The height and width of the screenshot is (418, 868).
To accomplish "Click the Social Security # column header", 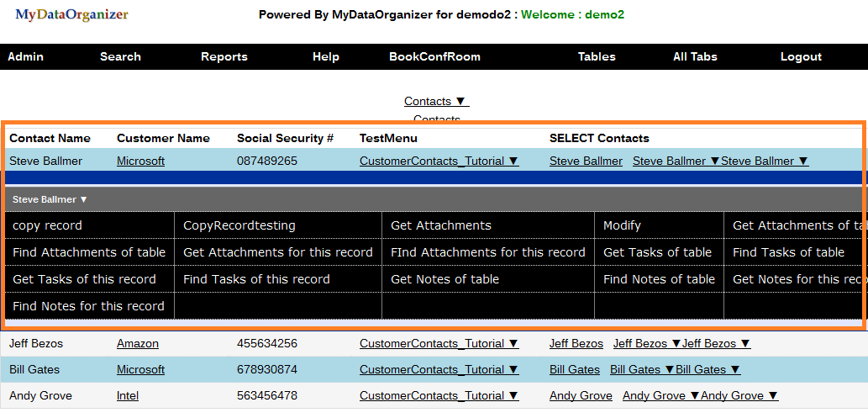I will click(285, 138).
